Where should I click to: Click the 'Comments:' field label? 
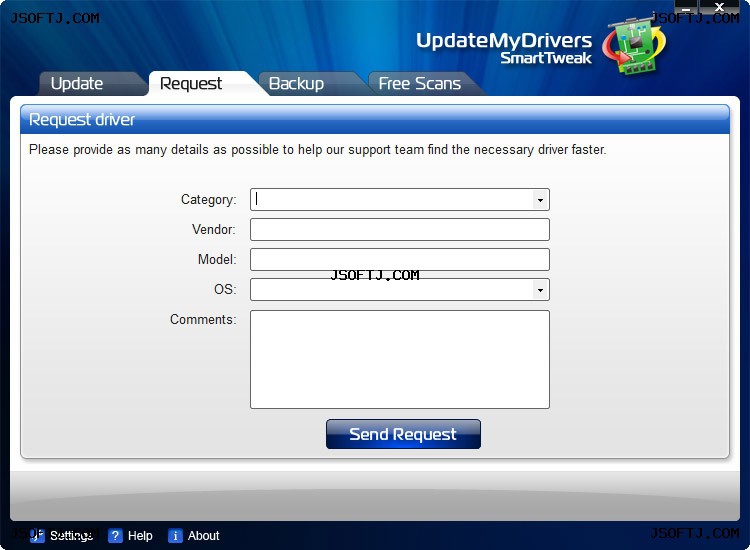coord(203,319)
